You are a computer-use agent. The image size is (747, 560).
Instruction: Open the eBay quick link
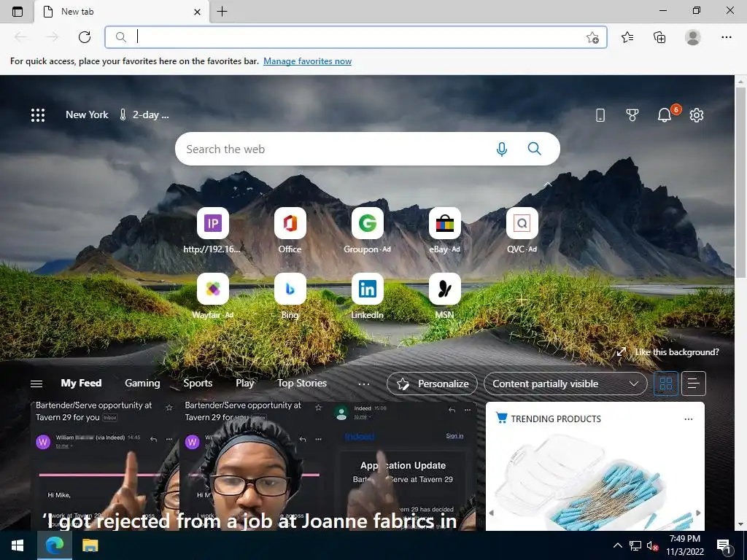[x=444, y=230]
